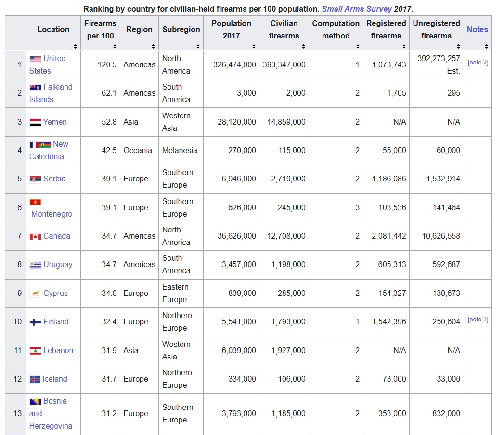Select the 14,859,000 civilian firearms cell
Screen dimensions: 504x435
[x=284, y=122]
